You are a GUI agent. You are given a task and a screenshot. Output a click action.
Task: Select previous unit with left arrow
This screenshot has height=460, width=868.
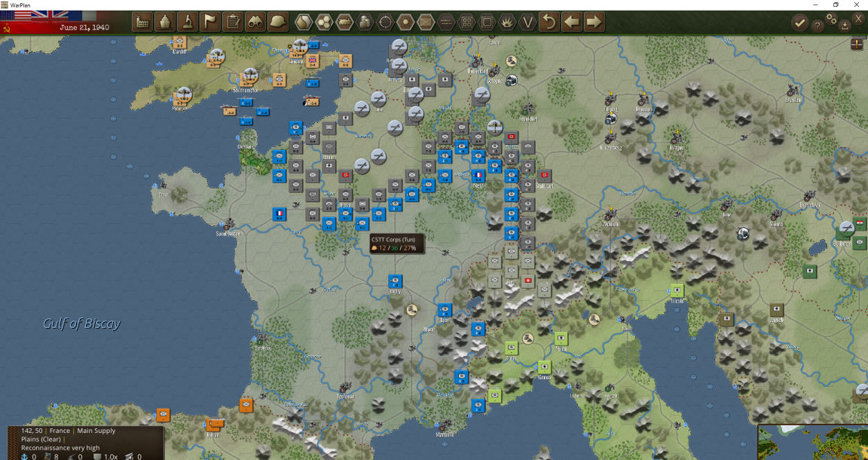[572, 22]
